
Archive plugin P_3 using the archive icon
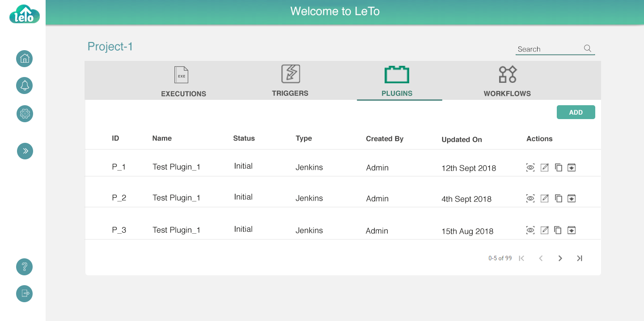(572, 230)
